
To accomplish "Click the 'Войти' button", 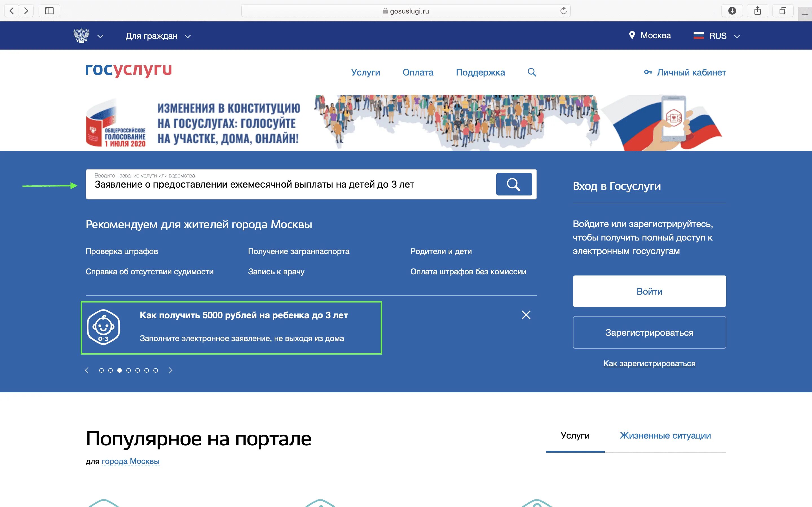I will tap(649, 291).
